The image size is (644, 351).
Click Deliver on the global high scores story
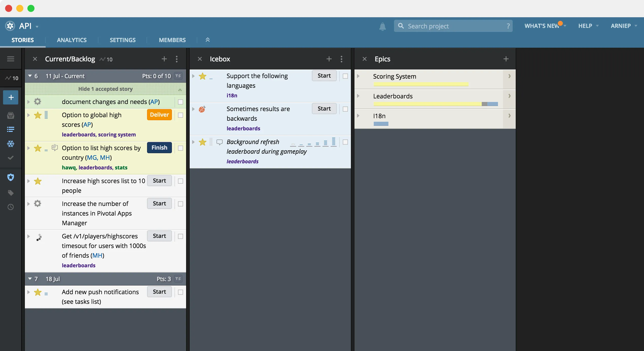tap(159, 115)
